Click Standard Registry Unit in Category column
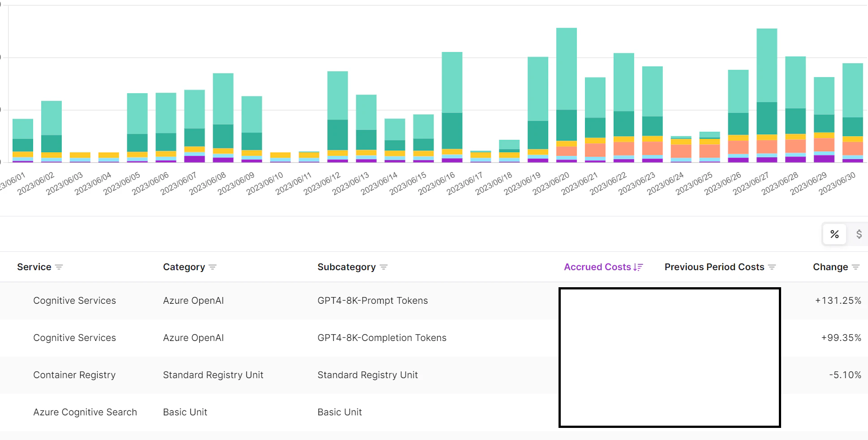 click(213, 375)
